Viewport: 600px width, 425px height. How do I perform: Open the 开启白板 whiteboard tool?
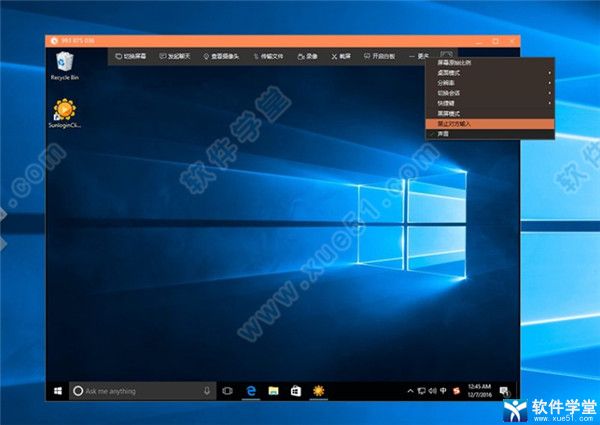380,56
